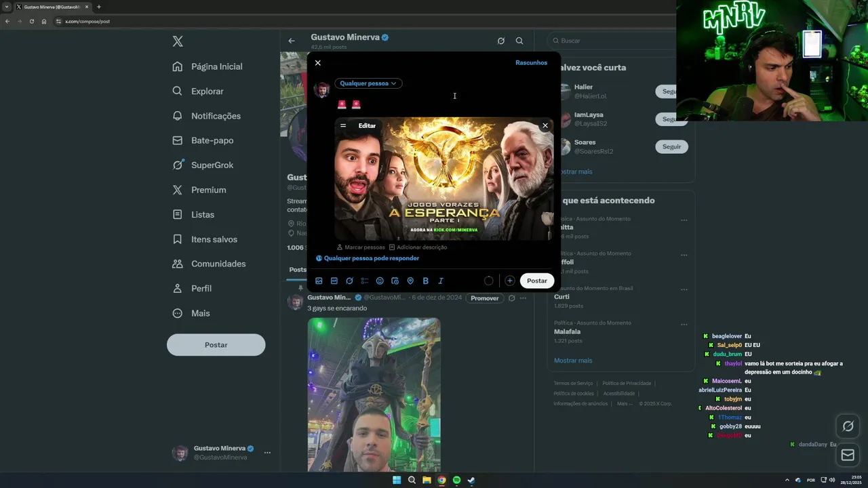Open the pinned post photo
868x488 pixels.
coord(374,395)
